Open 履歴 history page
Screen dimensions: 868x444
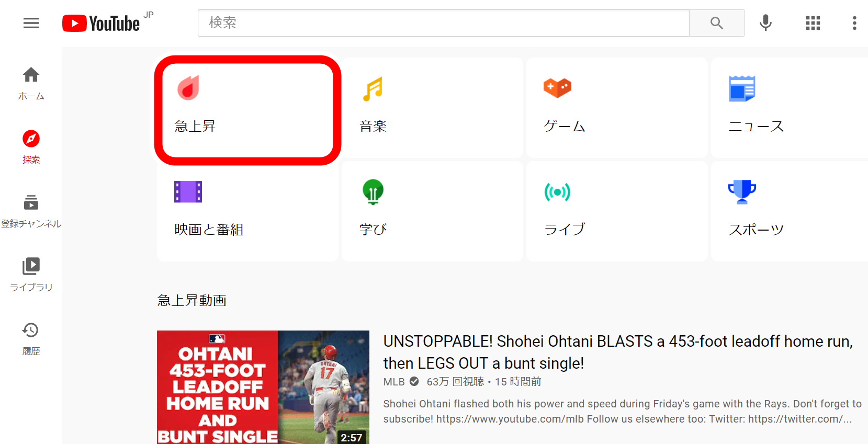[31, 339]
